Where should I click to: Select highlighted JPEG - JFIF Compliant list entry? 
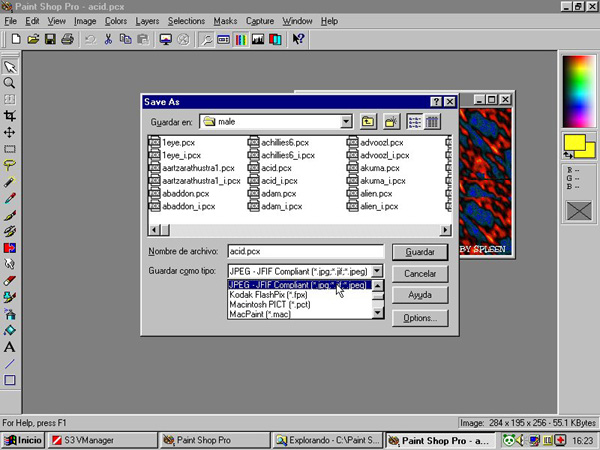click(x=299, y=285)
